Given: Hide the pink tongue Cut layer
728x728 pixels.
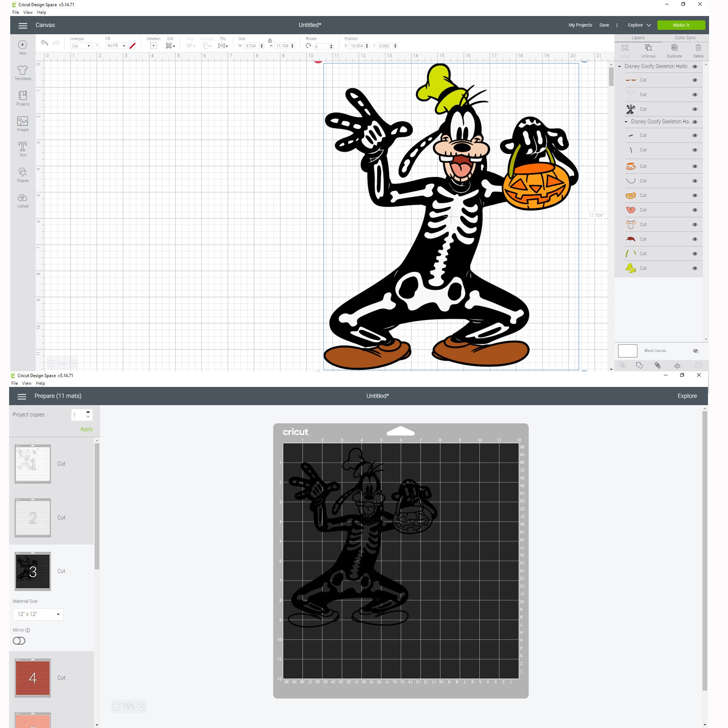Looking at the screenshot, I should pos(695,210).
